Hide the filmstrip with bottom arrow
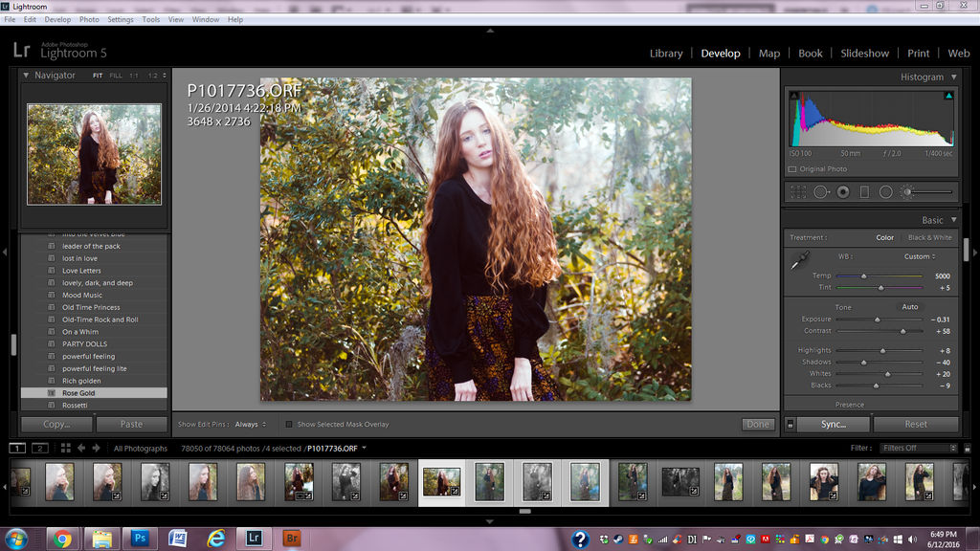Viewport: 980px width, 551px height. [490, 521]
